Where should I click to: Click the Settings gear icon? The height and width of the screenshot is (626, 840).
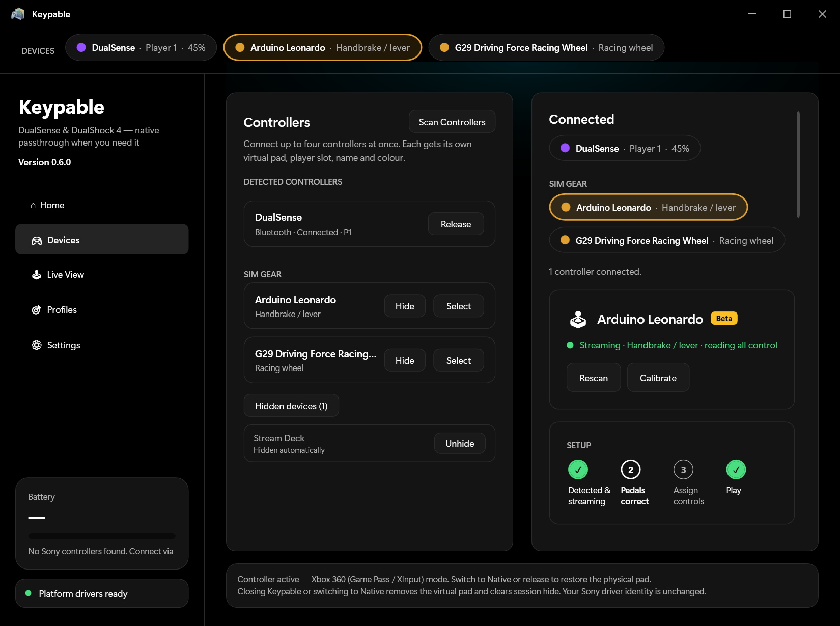pos(37,345)
